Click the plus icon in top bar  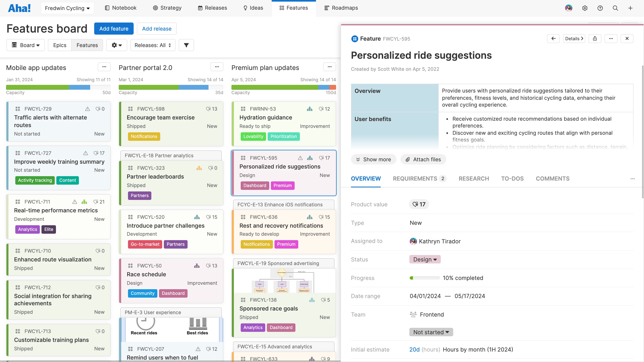tap(630, 8)
